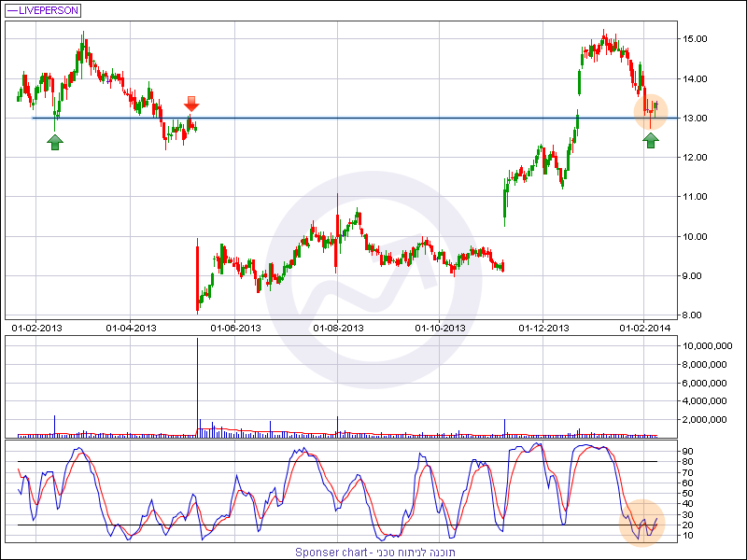The image size is (747, 560).
Task: Click the 10,000,000 volume axis label
Action: (707, 346)
